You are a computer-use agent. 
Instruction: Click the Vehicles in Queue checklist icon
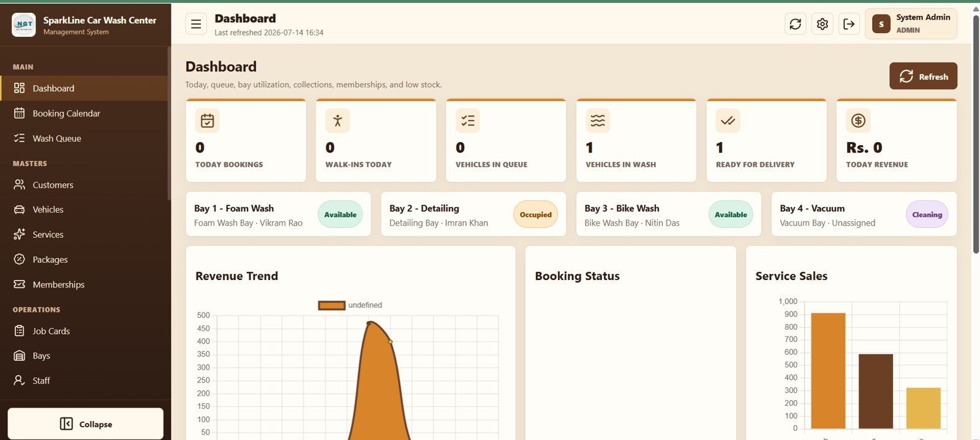coord(468,121)
